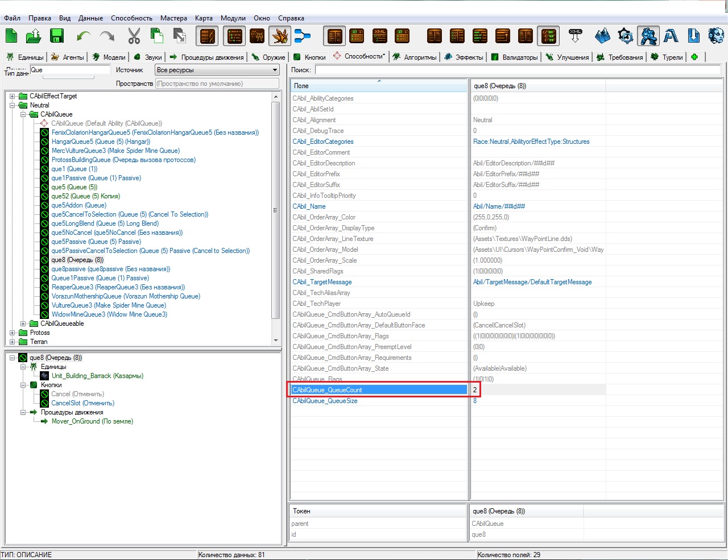
Task: Click the Поиск field above the table
Action: point(519,70)
